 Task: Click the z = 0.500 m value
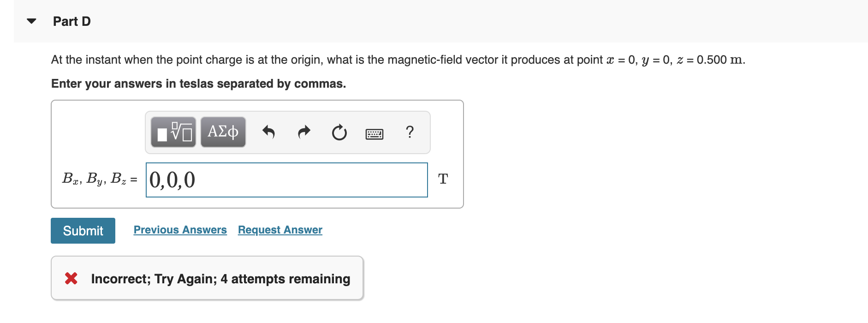point(710,60)
